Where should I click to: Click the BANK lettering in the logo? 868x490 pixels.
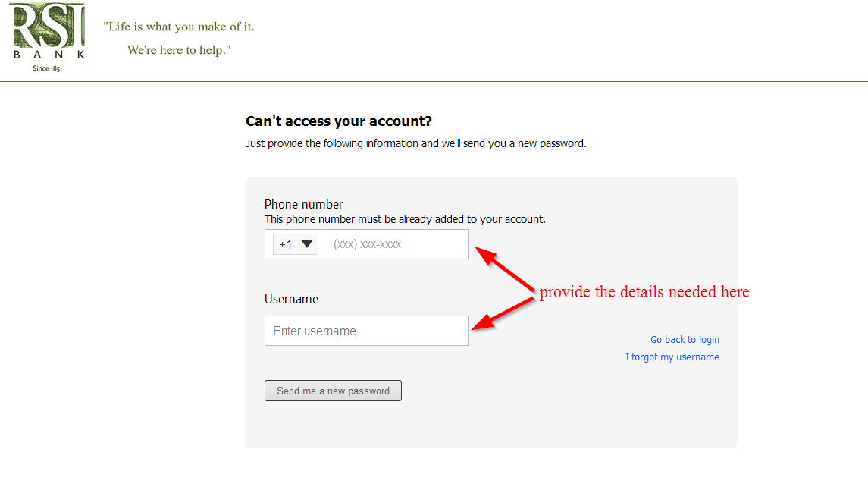click(x=49, y=55)
